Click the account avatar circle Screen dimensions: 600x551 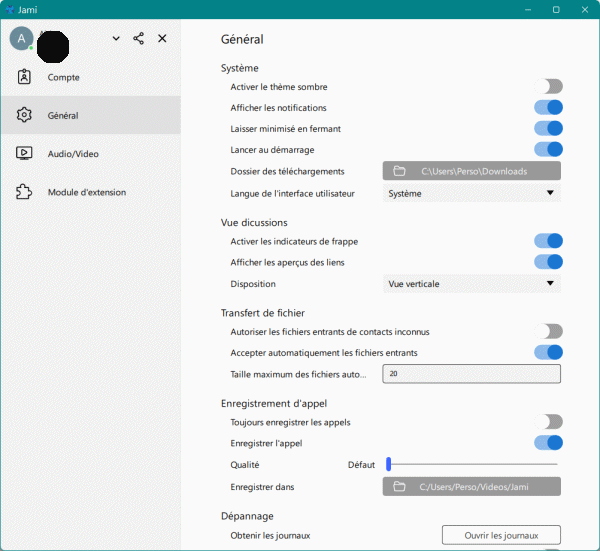coord(21,38)
